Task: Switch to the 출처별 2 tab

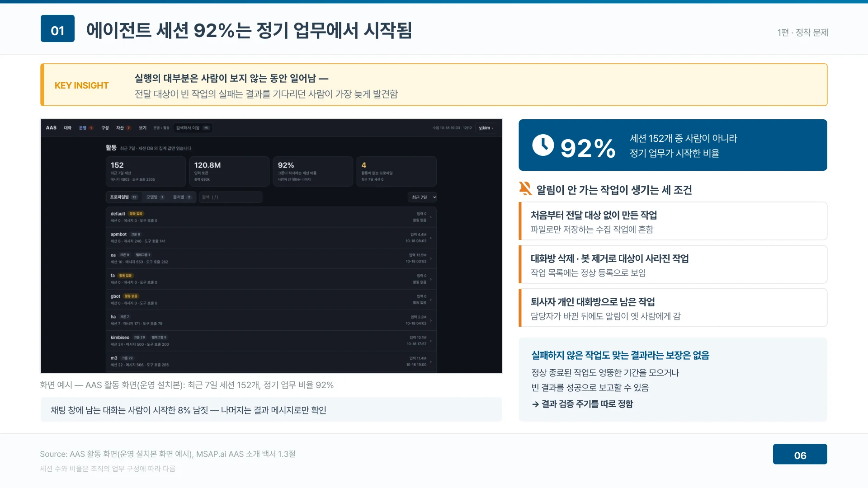Action: pyautogui.click(x=182, y=197)
